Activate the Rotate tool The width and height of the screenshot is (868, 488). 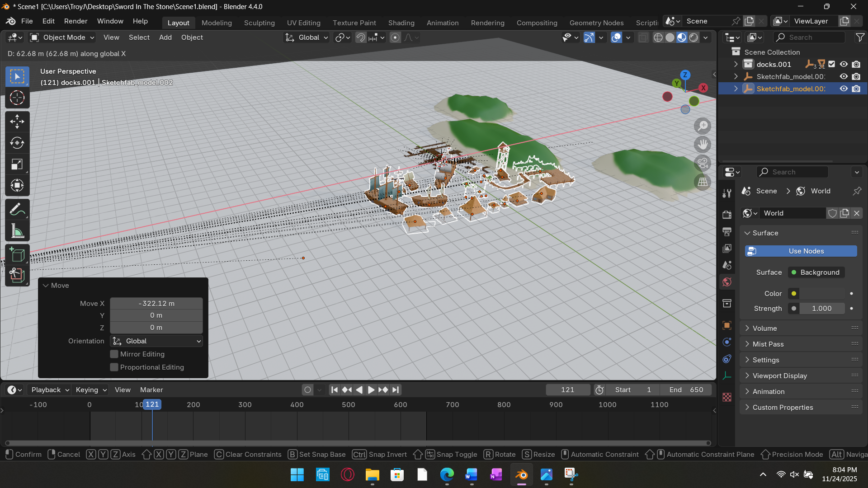coord(17,143)
